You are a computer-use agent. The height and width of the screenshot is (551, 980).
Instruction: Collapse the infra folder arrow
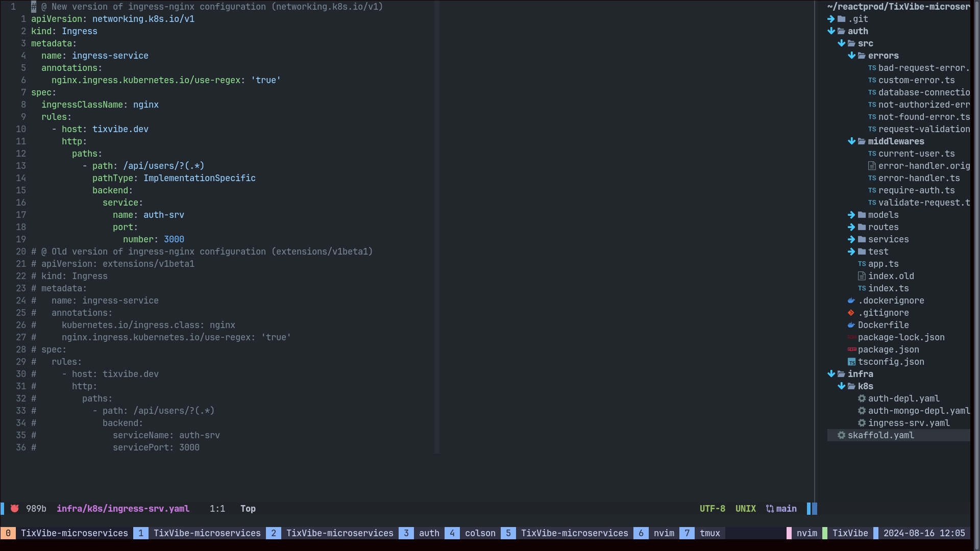click(831, 374)
